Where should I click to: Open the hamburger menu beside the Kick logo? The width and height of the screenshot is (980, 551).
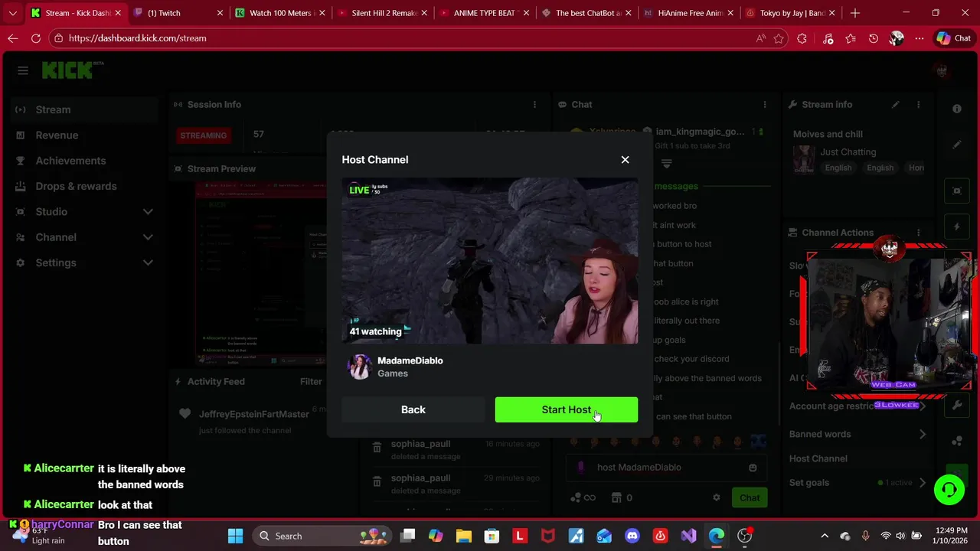pyautogui.click(x=22, y=70)
